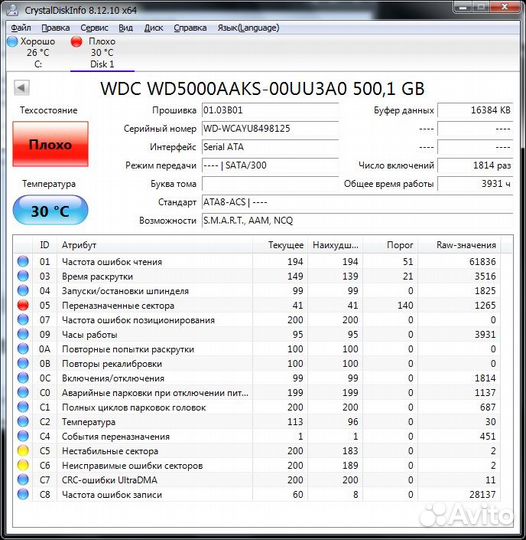Open the Правка menu
This screenshot has width=526, height=540.
(x=55, y=28)
